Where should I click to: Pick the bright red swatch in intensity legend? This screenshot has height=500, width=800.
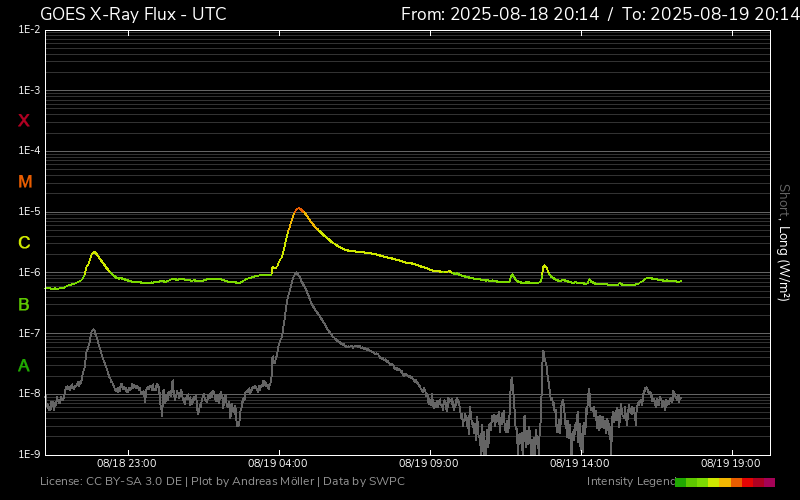click(747, 483)
